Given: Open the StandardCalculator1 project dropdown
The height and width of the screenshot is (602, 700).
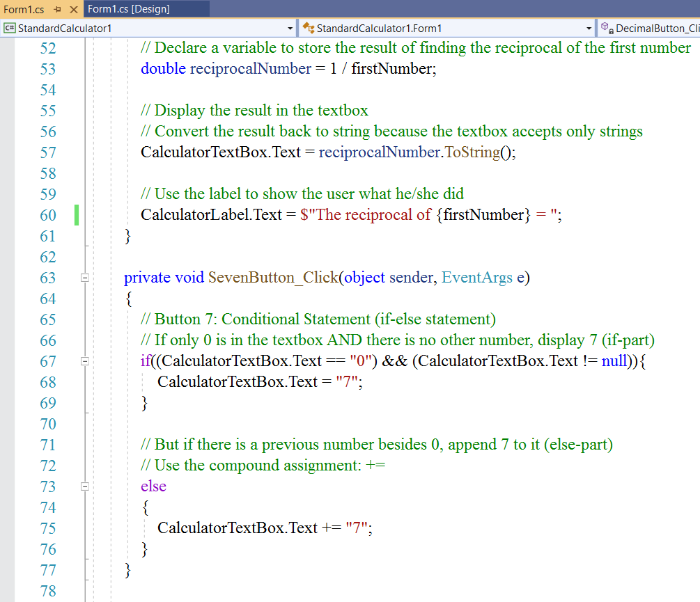Looking at the screenshot, I should click(290, 29).
